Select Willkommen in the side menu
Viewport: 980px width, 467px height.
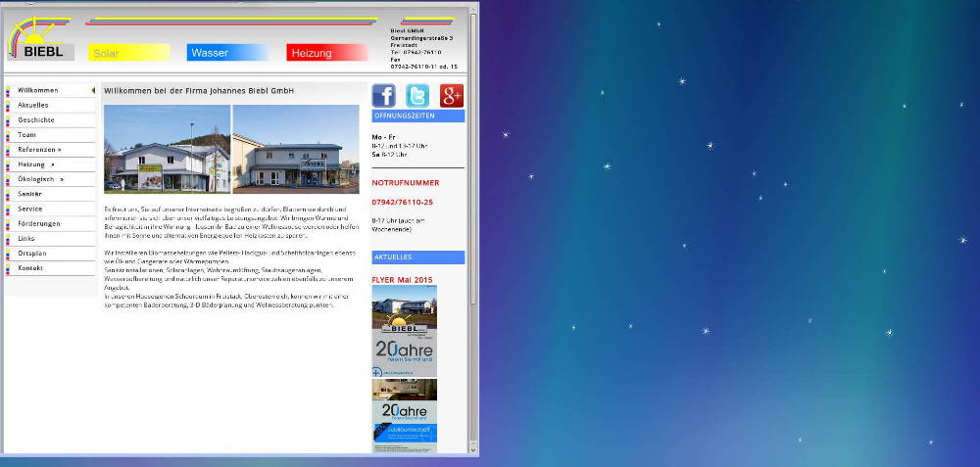pos(50,90)
